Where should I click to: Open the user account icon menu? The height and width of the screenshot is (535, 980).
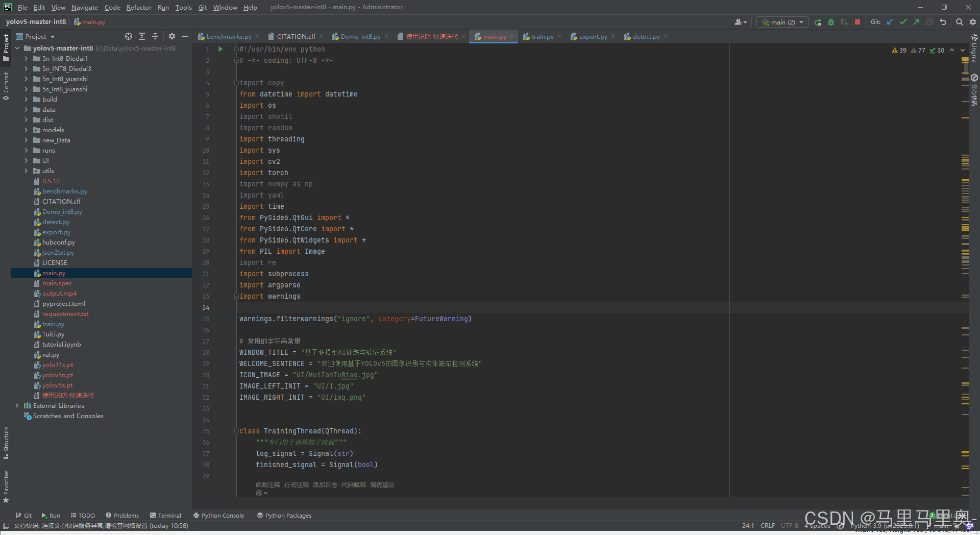(740, 22)
